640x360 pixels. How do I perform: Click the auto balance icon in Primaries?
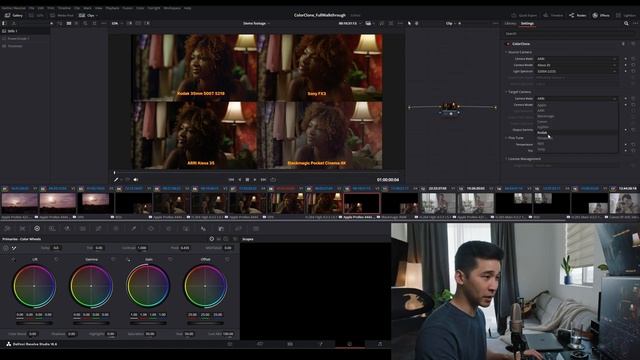(x=6, y=248)
